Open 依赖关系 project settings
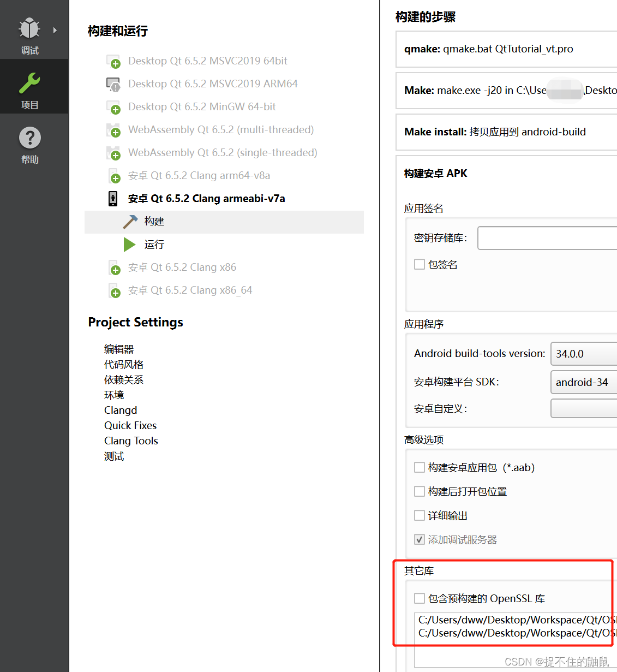 [124, 379]
